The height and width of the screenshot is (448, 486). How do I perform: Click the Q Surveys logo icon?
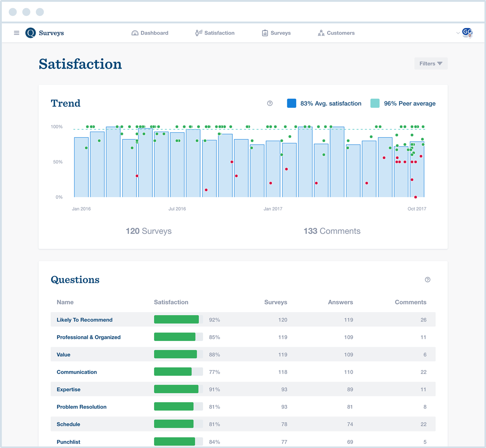tap(30, 33)
